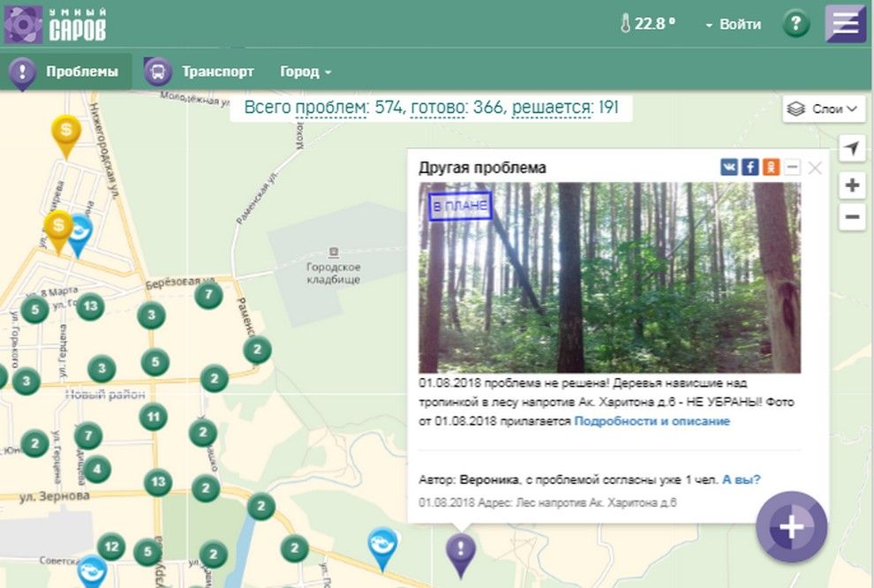Image resolution: width=874 pixels, height=588 pixels.
Task: Switch to the Транспорт tab
Action: click(x=200, y=72)
